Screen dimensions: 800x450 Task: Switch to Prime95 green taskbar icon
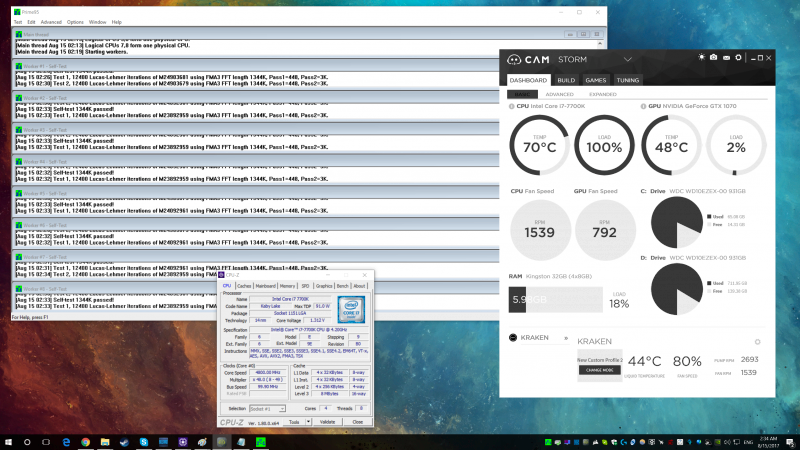(x=261, y=442)
